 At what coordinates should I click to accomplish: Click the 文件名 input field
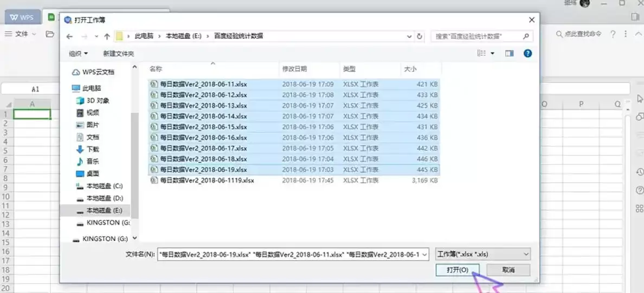click(x=294, y=254)
